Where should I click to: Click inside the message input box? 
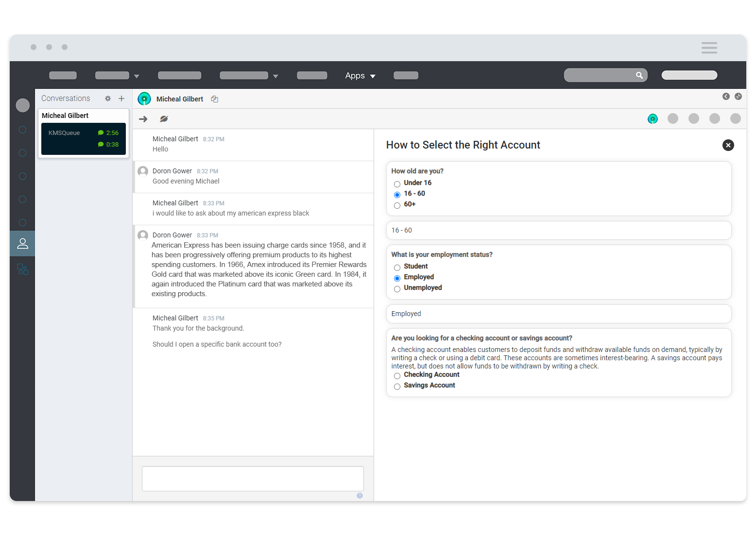(x=253, y=478)
